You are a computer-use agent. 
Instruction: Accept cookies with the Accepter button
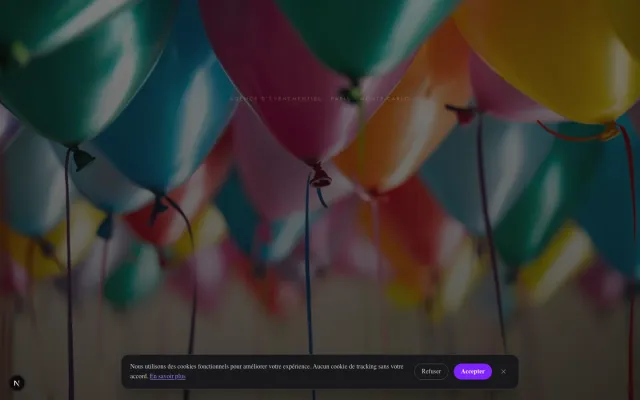(x=473, y=371)
